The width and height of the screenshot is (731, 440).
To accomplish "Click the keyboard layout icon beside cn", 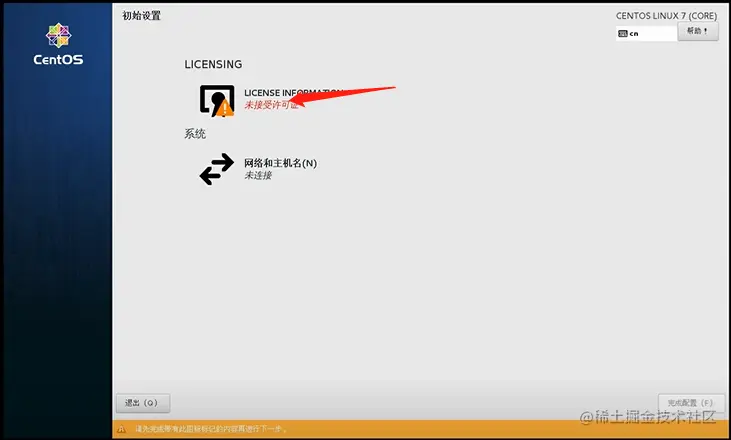I will pyautogui.click(x=622, y=34).
